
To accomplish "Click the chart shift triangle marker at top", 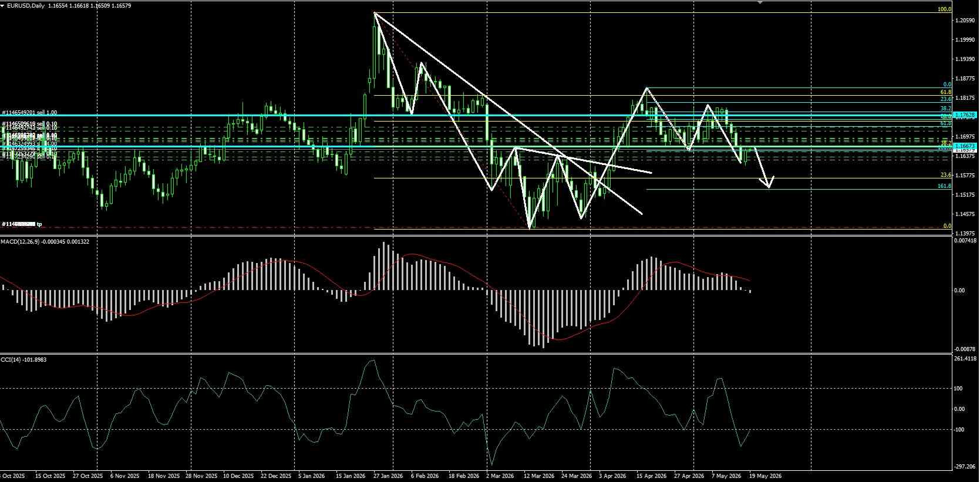I will click(x=760, y=2).
